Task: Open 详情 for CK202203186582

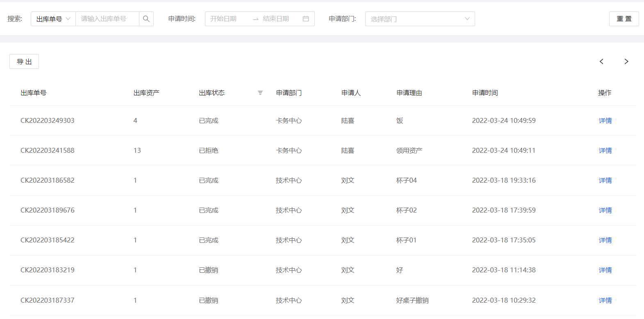Action: click(x=605, y=181)
